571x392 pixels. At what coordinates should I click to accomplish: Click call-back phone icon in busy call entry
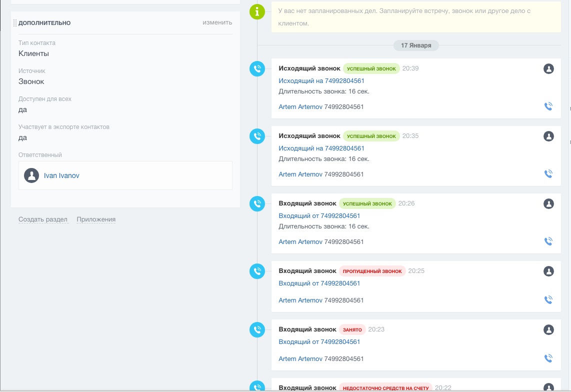pos(548,358)
